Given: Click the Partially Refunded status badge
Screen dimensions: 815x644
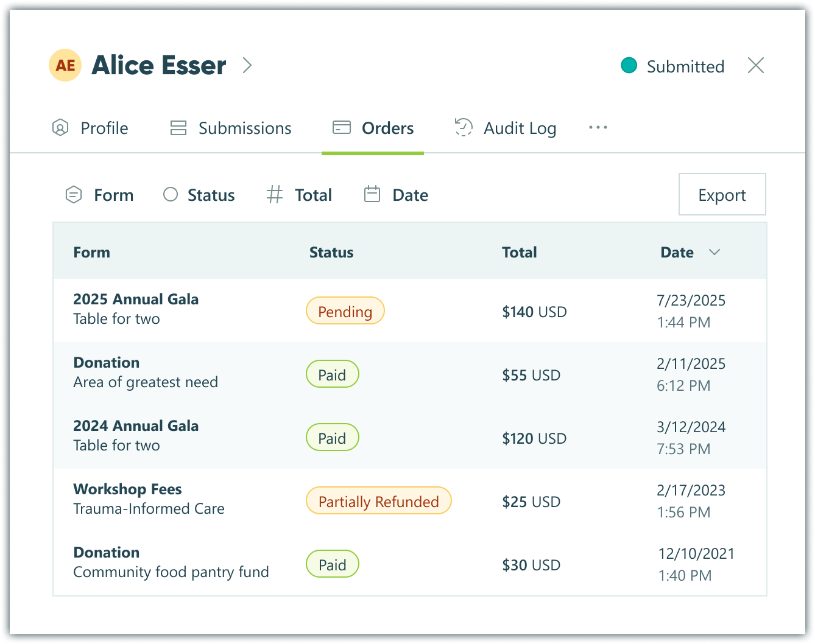Looking at the screenshot, I should click(x=379, y=500).
